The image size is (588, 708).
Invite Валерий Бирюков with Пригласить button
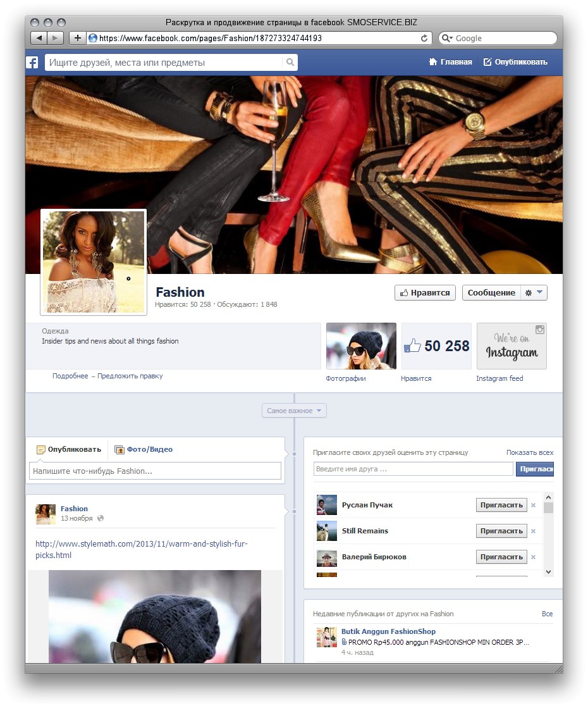point(501,557)
